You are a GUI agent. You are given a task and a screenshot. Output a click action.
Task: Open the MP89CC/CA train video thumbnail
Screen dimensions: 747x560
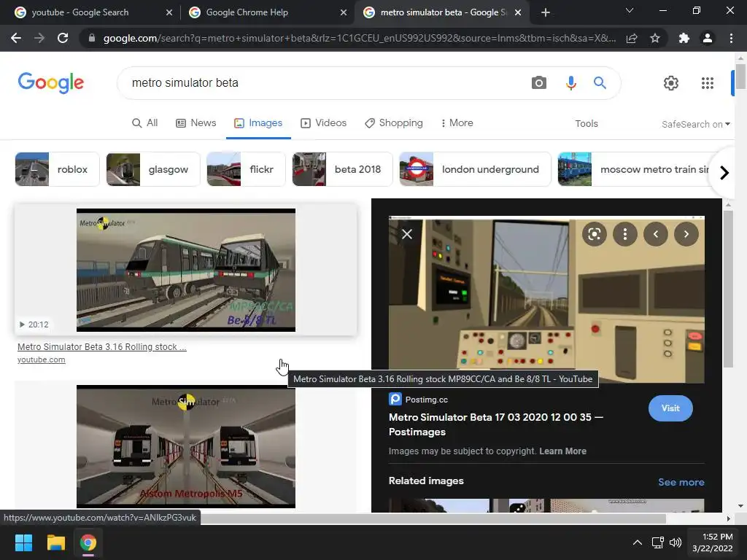[x=186, y=270]
